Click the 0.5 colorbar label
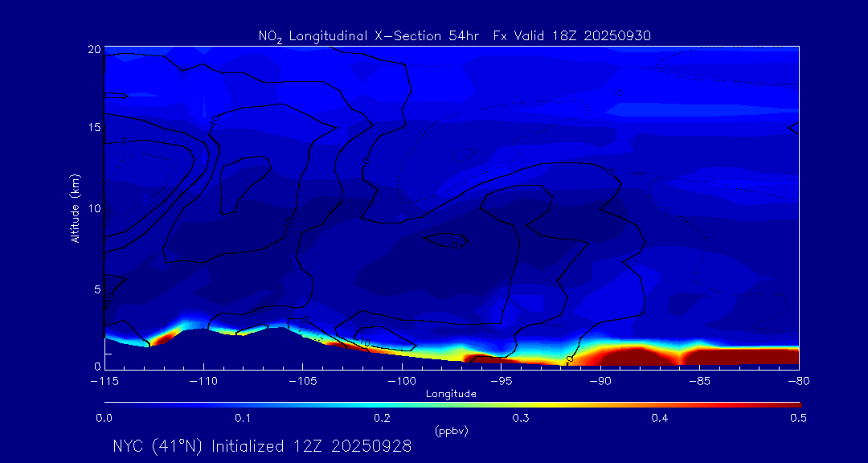 (x=798, y=419)
